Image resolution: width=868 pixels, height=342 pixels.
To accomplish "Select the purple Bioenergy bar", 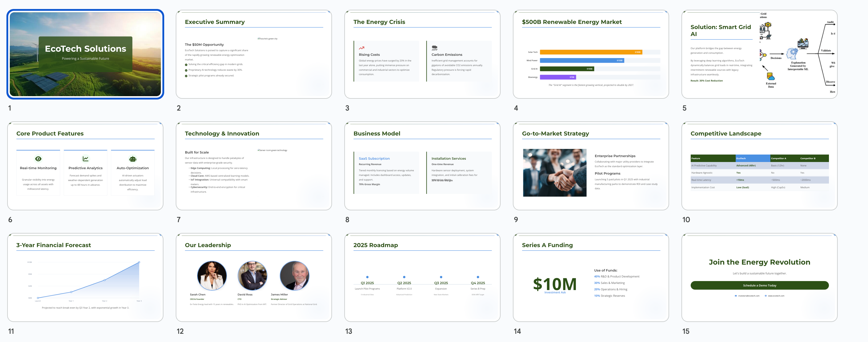I will pos(558,77).
